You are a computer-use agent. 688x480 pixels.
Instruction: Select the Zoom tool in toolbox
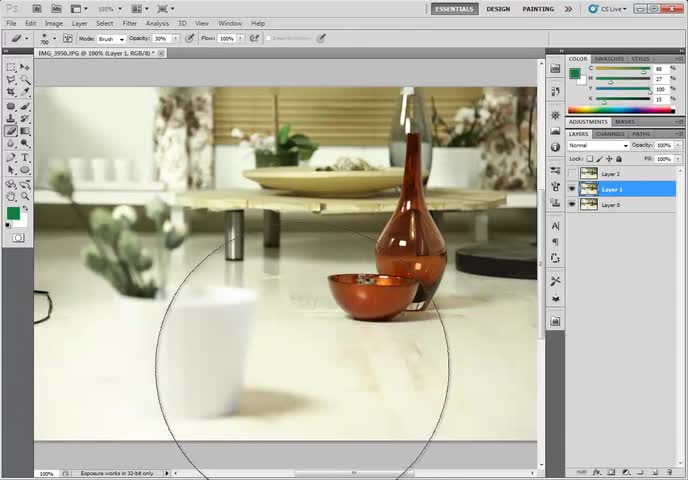tap(25, 197)
